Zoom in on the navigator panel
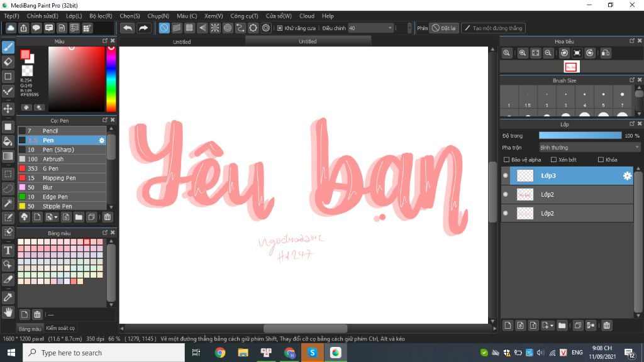644x362 pixels. (523, 53)
